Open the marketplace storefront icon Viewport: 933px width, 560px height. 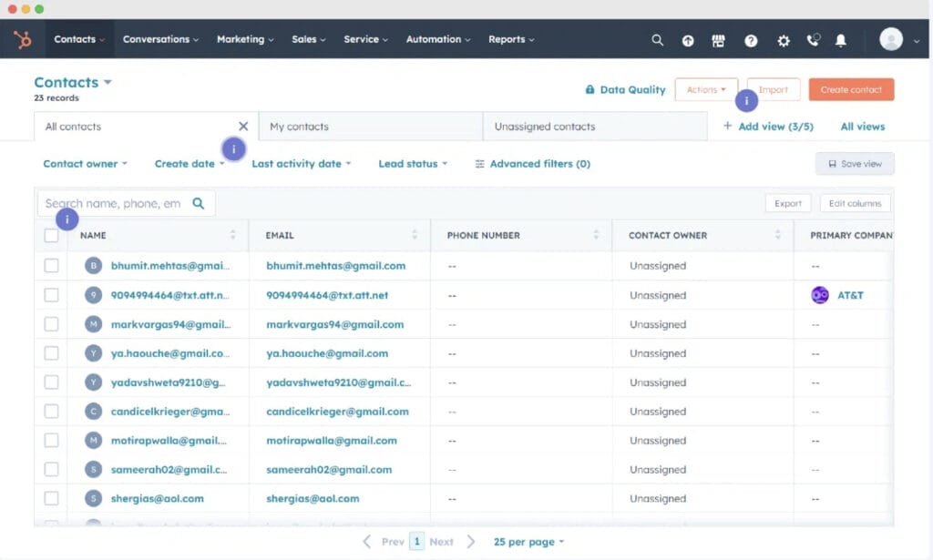tap(719, 40)
